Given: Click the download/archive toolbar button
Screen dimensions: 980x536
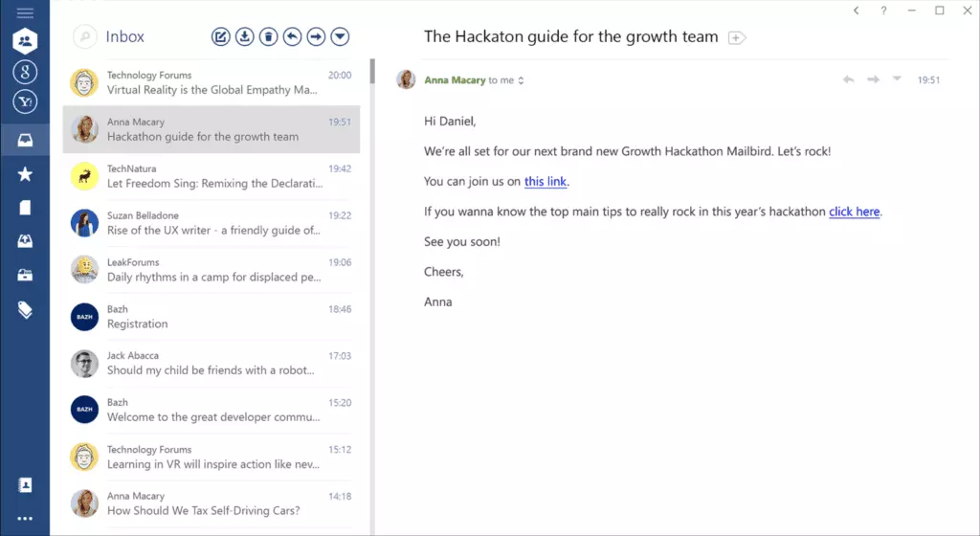Looking at the screenshot, I should pyautogui.click(x=244, y=37).
